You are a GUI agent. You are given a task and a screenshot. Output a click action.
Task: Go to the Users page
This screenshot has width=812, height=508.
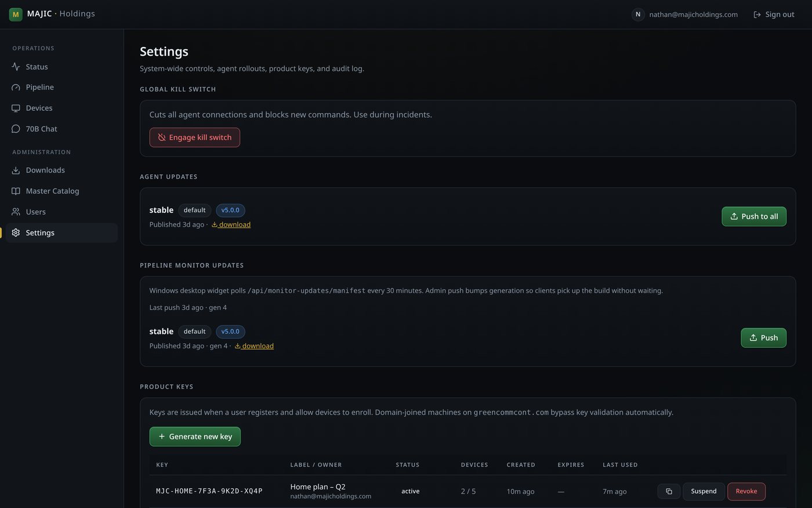point(61,212)
